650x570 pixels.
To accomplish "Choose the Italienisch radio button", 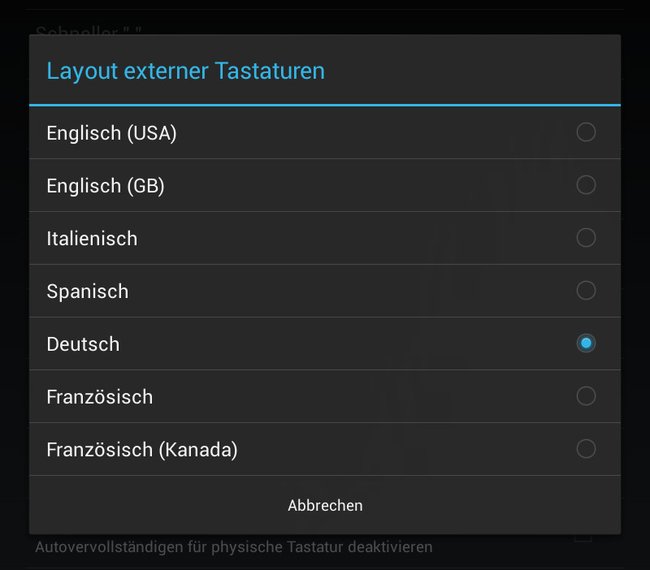I will 586,238.
